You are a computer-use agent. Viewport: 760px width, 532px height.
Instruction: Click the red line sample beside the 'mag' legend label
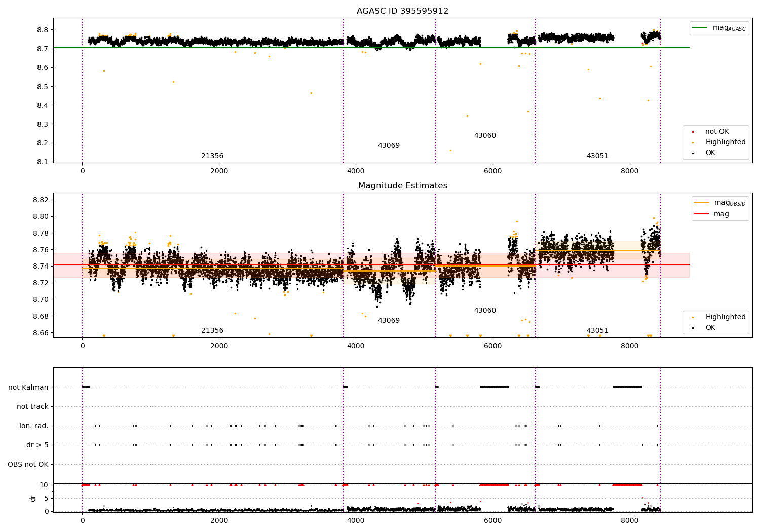pos(702,214)
